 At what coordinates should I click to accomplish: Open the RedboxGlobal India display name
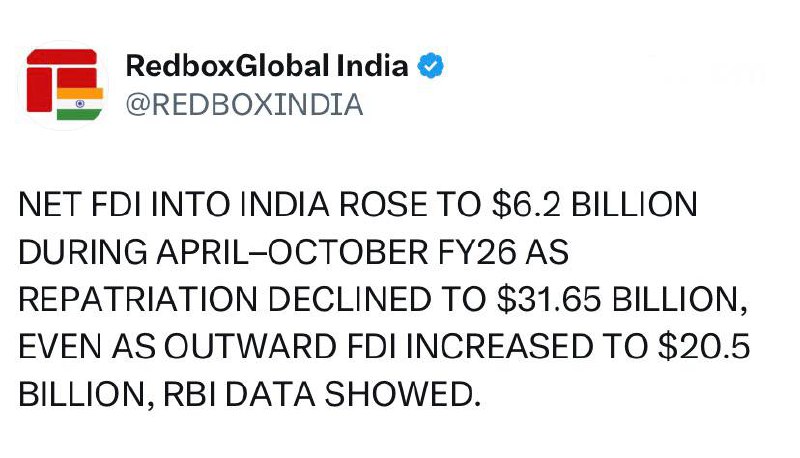tap(267, 68)
